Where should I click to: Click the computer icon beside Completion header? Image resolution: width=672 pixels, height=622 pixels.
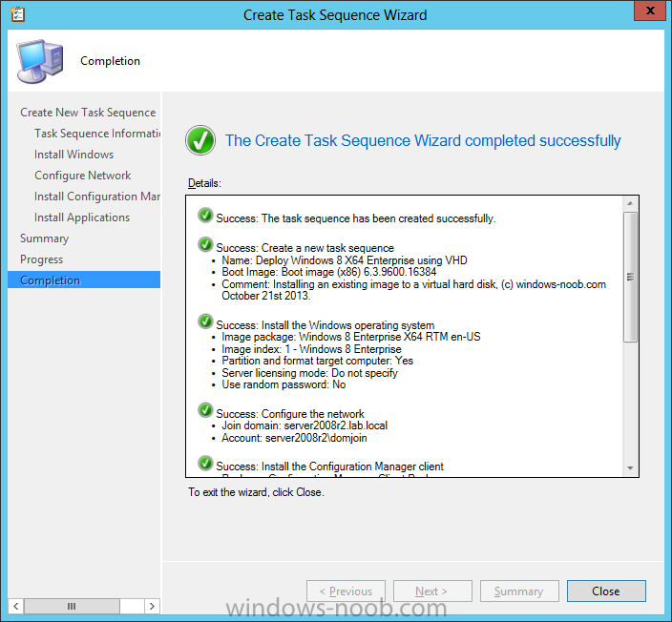click(x=40, y=61)
